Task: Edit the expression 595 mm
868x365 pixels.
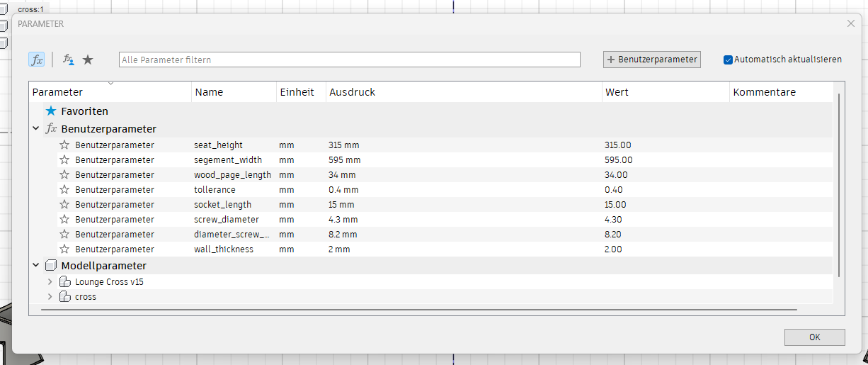Action: coord(344,159)
